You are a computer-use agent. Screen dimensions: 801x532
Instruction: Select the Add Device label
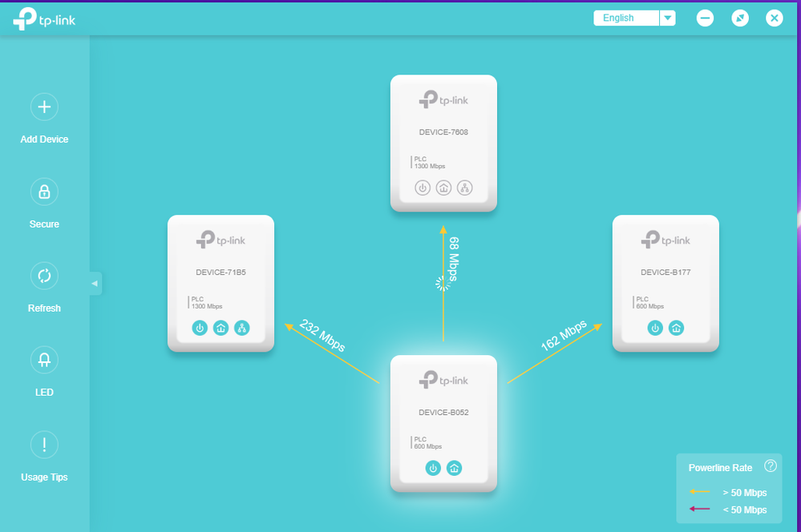tap(44, 139)
